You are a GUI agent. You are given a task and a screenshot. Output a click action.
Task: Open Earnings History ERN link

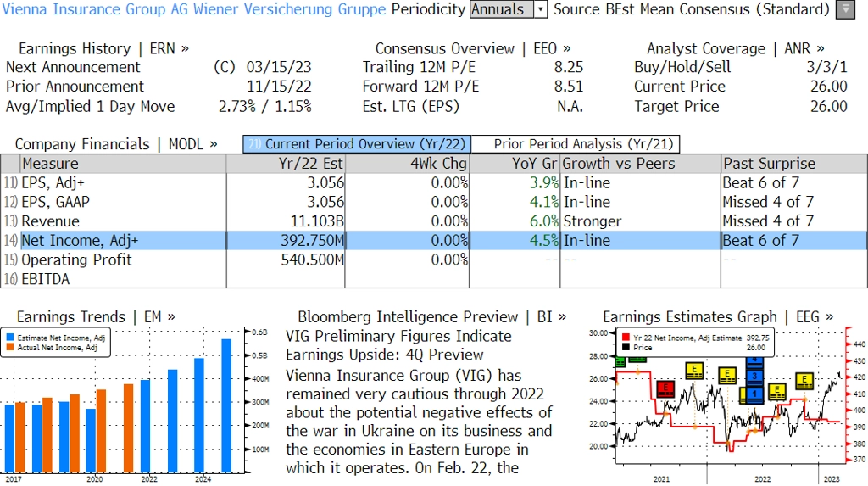(104, 48)
